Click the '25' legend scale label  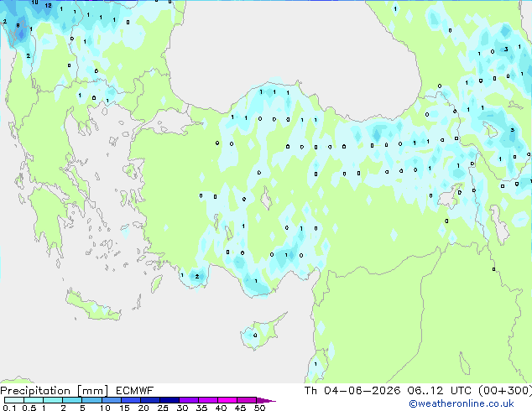tap(163, 408)
